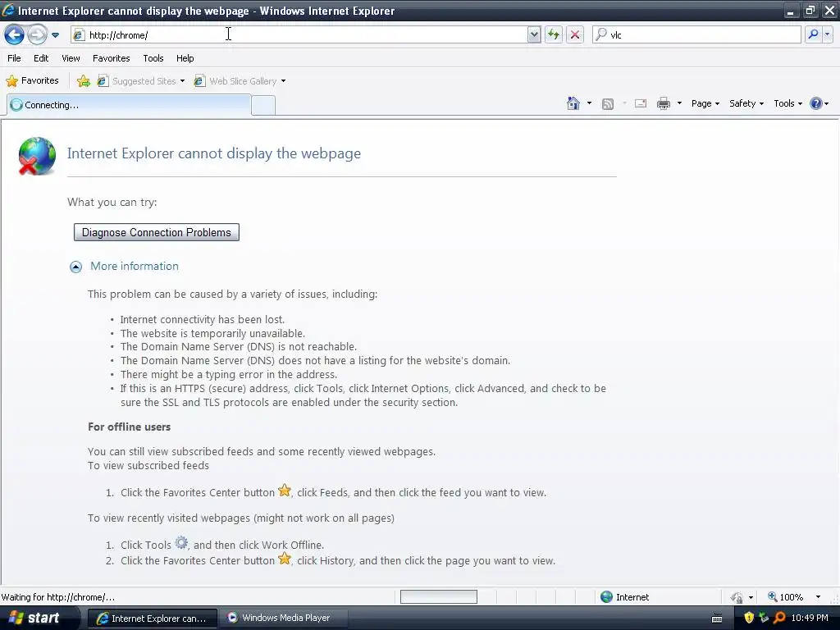Expand the Print dropdown arrow

point(679,103)
